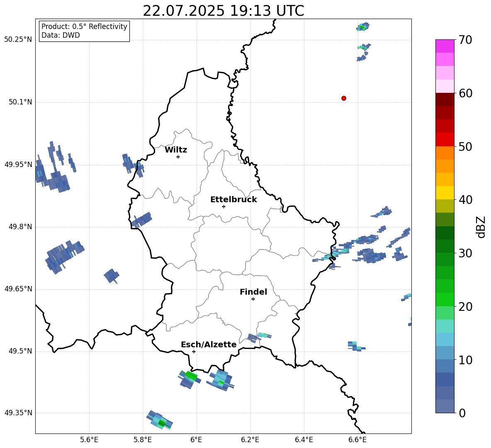Viewport: 491px width, 448px height.
Task: Click the 6.2°E longitude label
Action: (250, 440)
